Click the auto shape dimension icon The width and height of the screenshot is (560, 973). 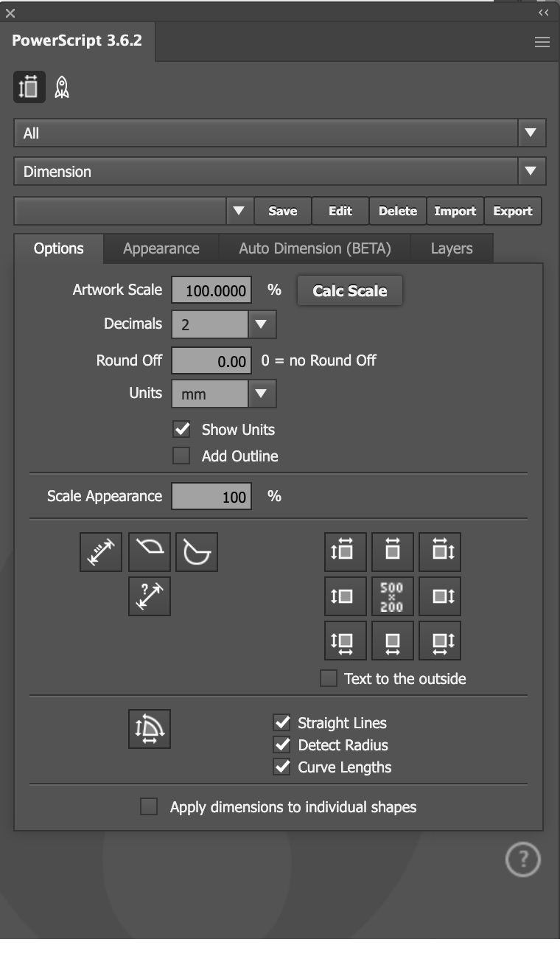pos(150,729)
